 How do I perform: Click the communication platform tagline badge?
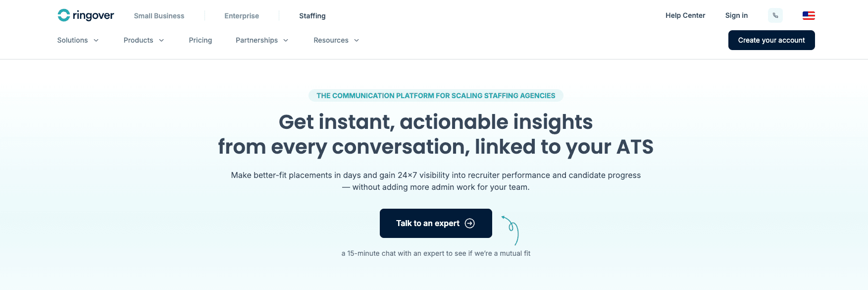436,96
